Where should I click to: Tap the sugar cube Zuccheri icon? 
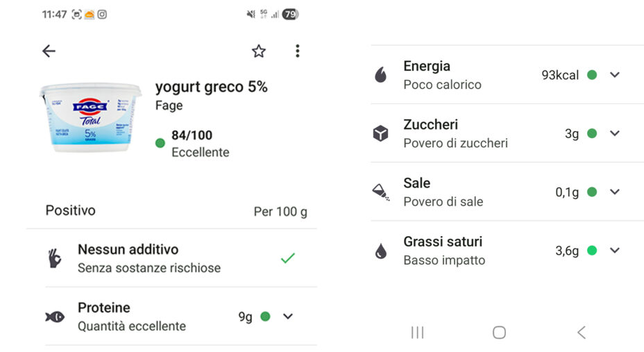(380, 133)
